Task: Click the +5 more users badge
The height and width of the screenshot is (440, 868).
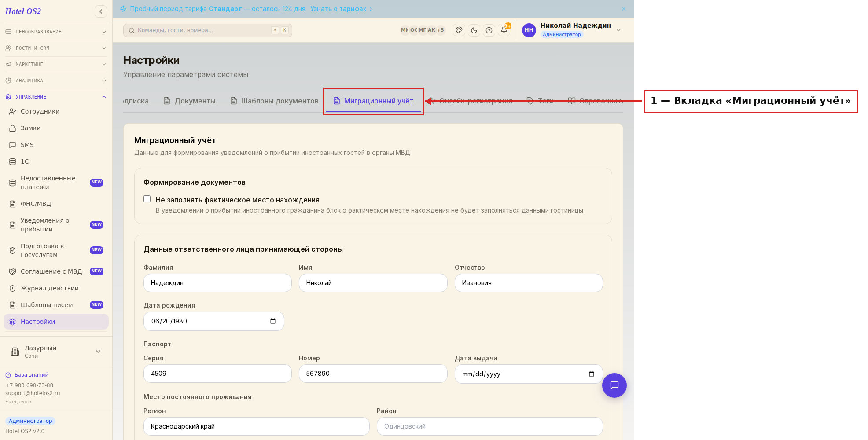Action: 441,30
